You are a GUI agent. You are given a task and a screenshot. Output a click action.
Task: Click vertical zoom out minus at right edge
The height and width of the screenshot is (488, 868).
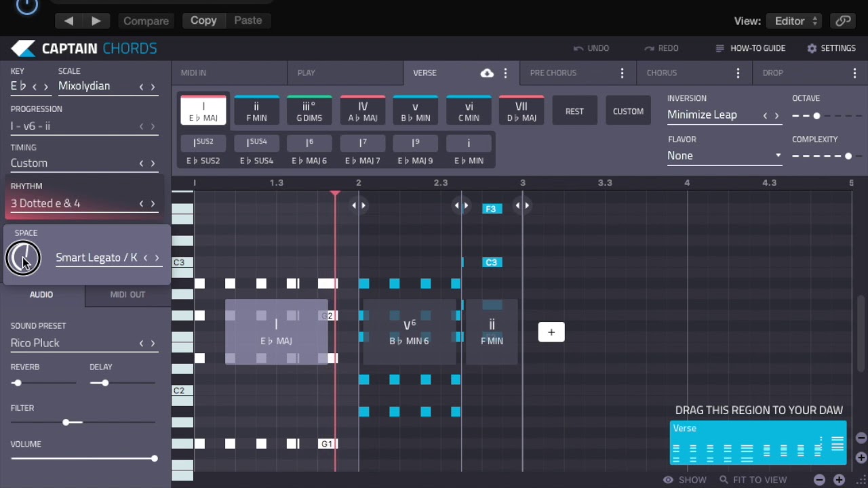click(x=861, y=438)
